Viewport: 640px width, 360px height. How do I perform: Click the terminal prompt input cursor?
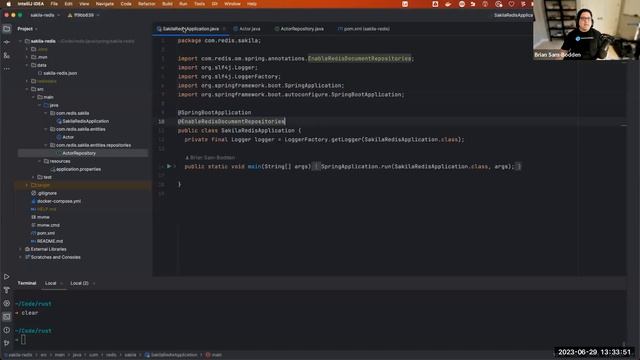tap(23, 339)
